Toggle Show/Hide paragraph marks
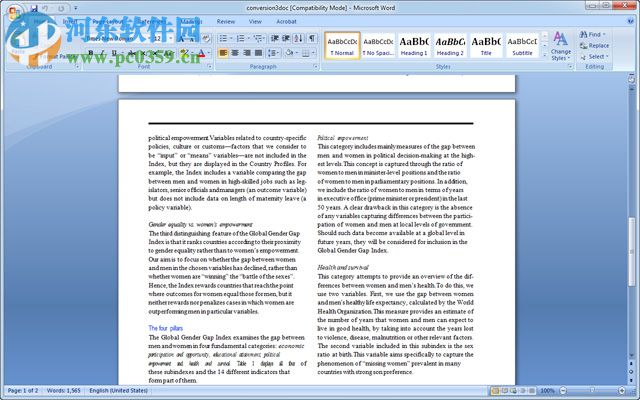640x400 pixels. [312, 38]
